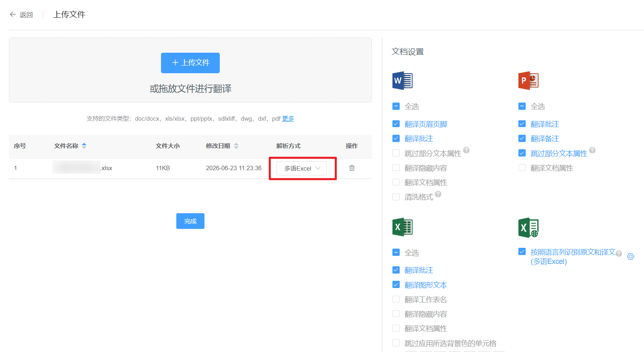Enable Excel 翻译文档属性 checkbox
This screenshot has width=644, height=352.
tap(396, 328)
